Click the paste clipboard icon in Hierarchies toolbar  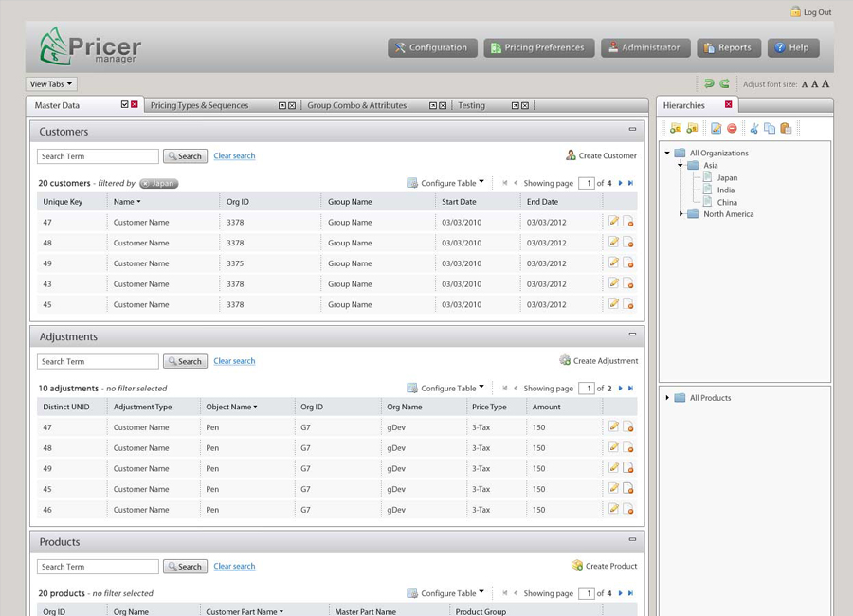(785, 128)
